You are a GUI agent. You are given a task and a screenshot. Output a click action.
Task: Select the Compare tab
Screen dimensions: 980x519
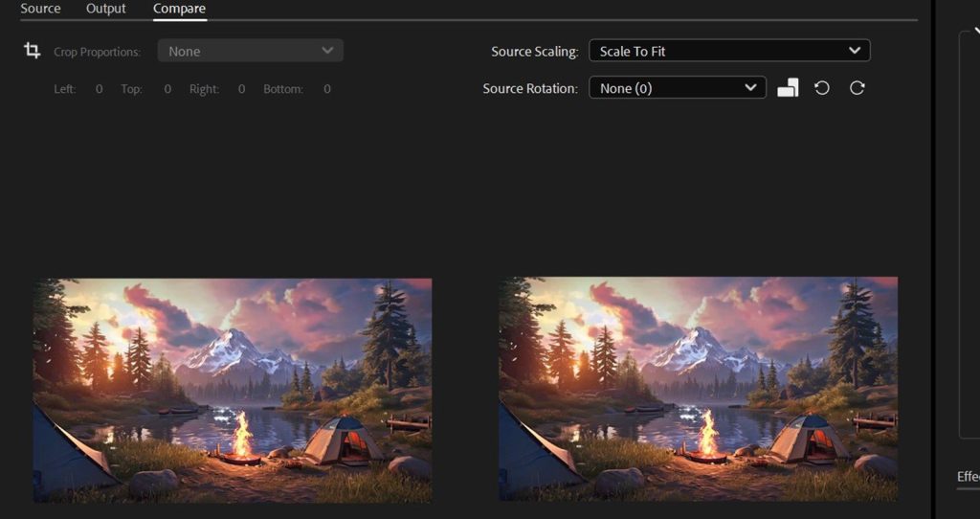[179, 9]
